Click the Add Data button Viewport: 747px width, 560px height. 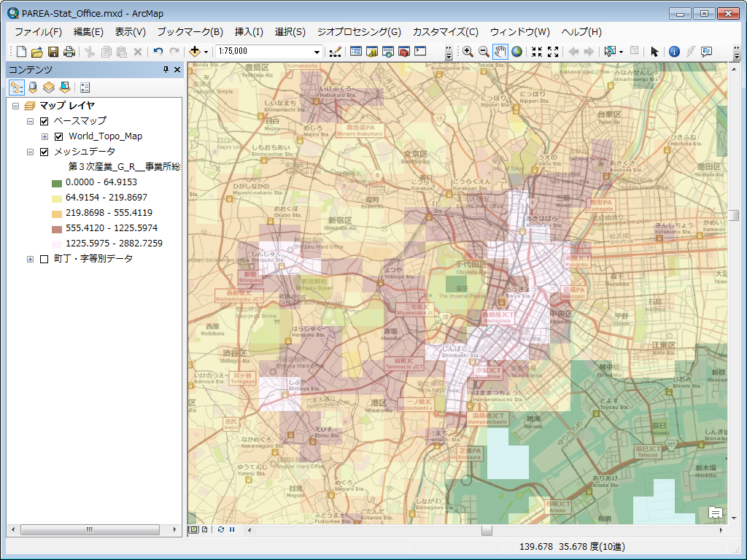coord(194,52)
